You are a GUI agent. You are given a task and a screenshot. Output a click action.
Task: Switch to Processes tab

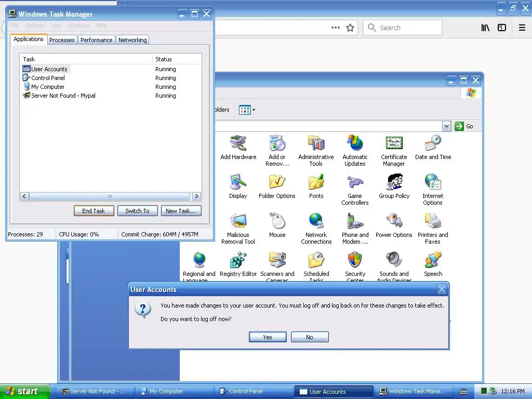click(x=62, y=40)
